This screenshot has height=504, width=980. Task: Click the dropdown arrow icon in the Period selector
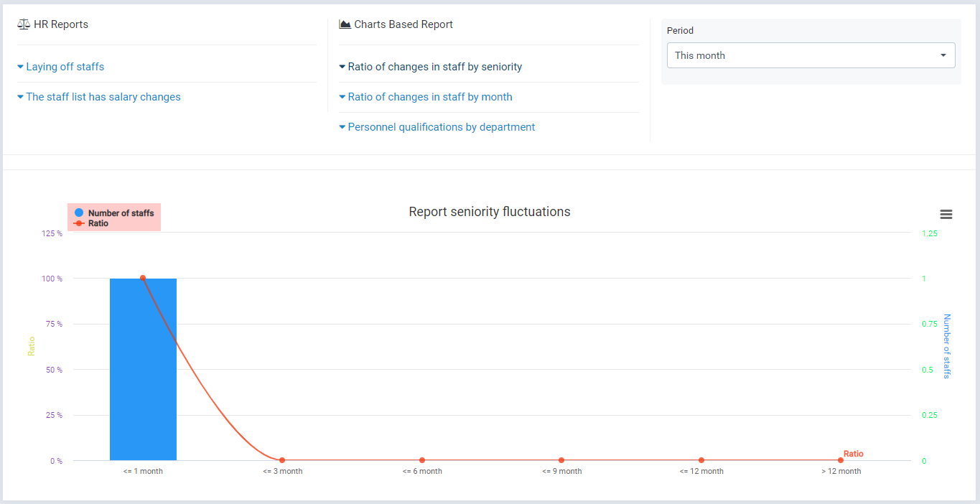(x=944, y=55)
